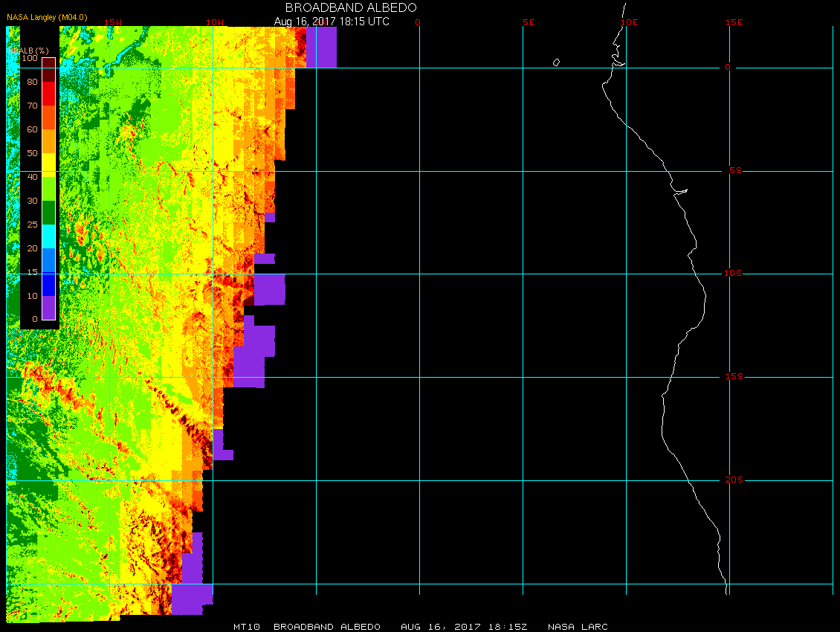Viewport: 840px width, 632px height.
Task: Select the legend value '80'
Action: pyautogui.click(x=32, y=82)
